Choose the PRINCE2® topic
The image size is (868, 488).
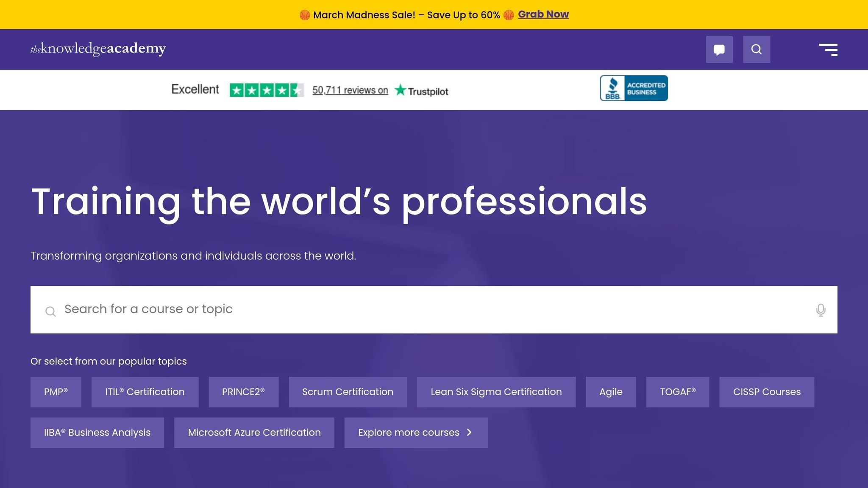[243, 392]
